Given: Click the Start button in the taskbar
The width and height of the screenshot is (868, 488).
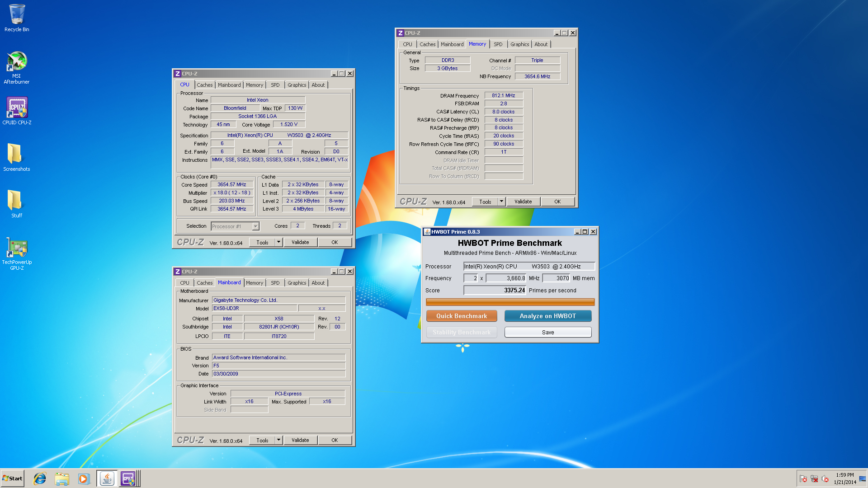Looking at the screenshot, I should pyautogui.click(x=12, y=479).
